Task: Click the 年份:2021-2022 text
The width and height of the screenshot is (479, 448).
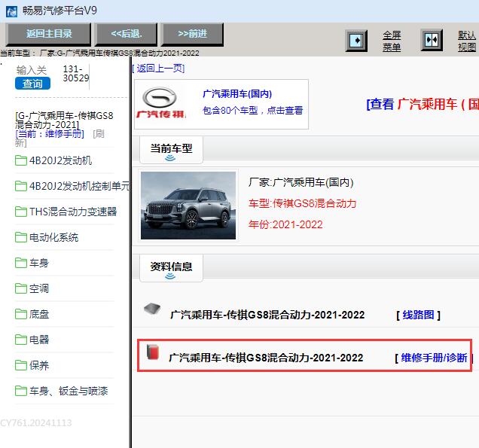Action: click(285, 225)
